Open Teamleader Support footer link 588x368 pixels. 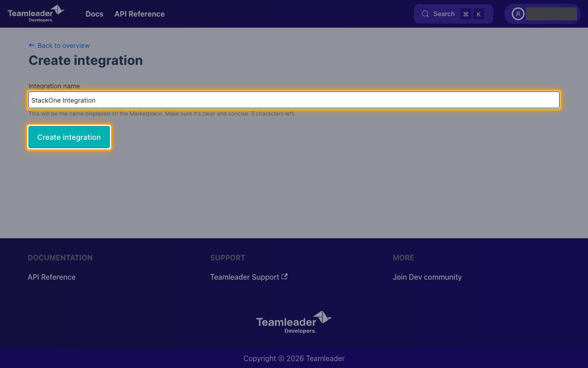click(x=249, y=277)
